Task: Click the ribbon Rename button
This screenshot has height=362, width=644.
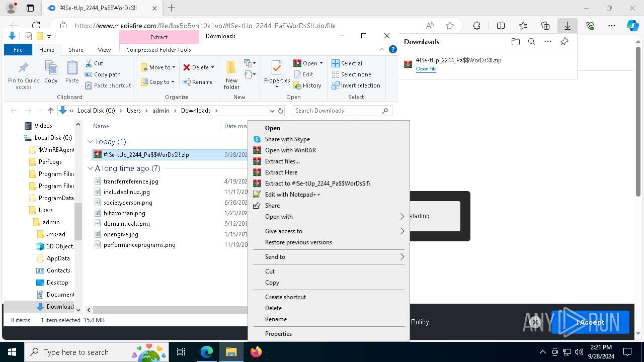Action: click(197, 82)
